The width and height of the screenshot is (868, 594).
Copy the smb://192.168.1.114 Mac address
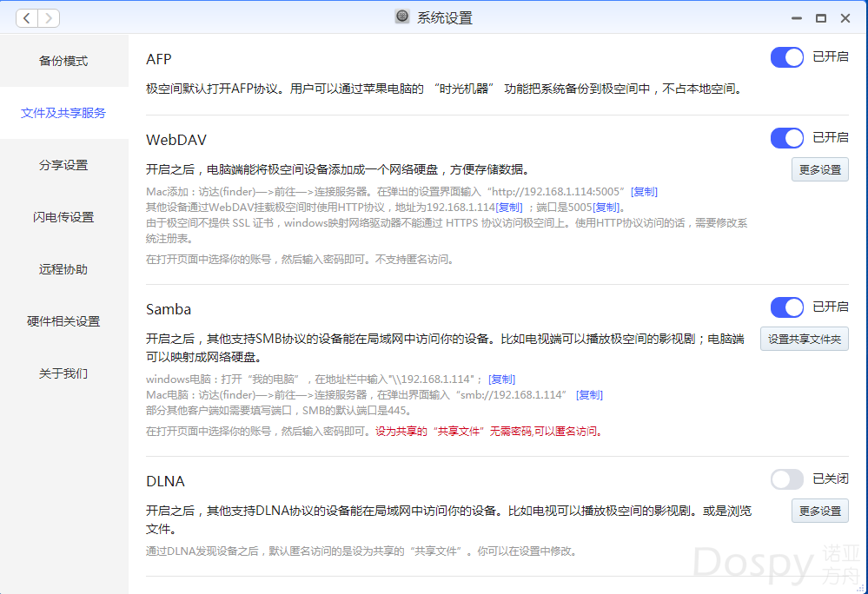click(x=589, y=395)
